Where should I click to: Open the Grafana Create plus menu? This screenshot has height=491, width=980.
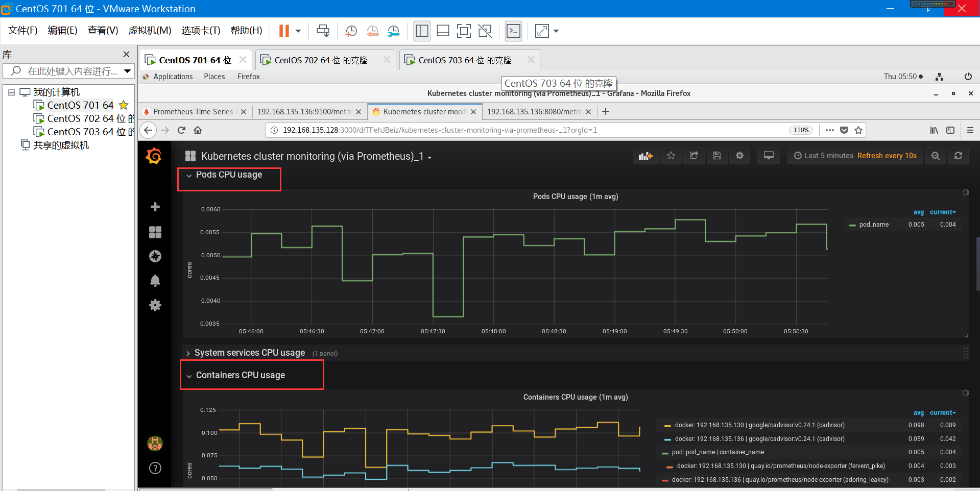(155, 207)
